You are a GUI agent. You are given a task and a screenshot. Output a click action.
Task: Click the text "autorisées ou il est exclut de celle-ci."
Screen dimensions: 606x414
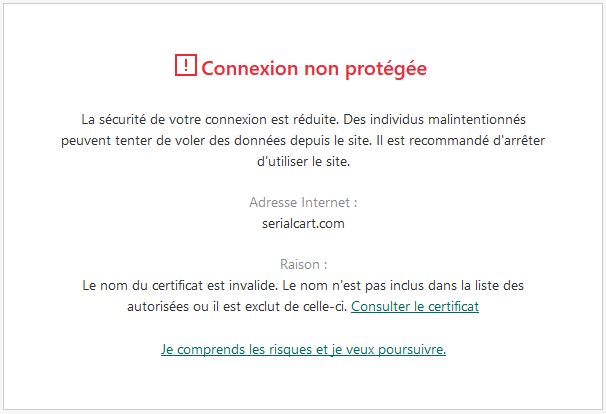236,306
